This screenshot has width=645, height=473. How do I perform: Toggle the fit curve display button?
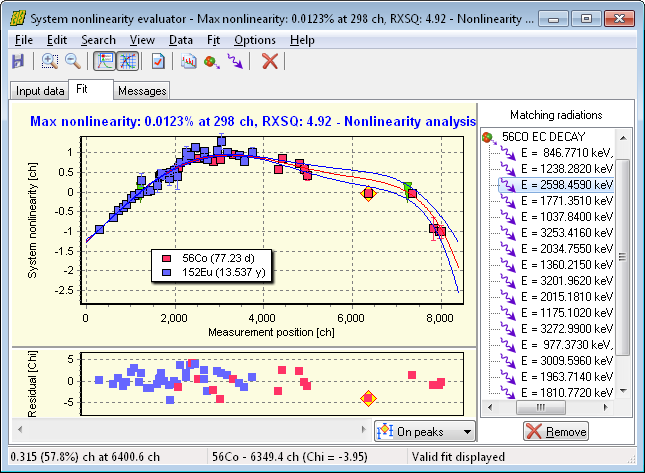point(104,62)
